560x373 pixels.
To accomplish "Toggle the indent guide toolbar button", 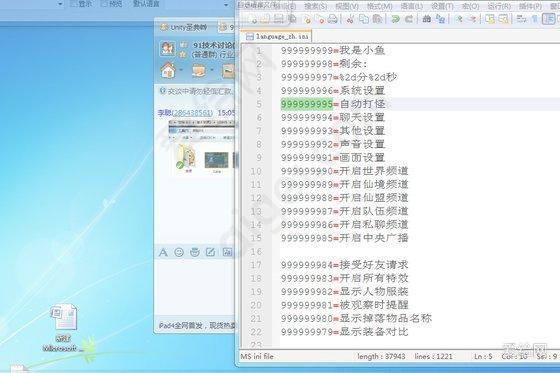I will [548, 19].
